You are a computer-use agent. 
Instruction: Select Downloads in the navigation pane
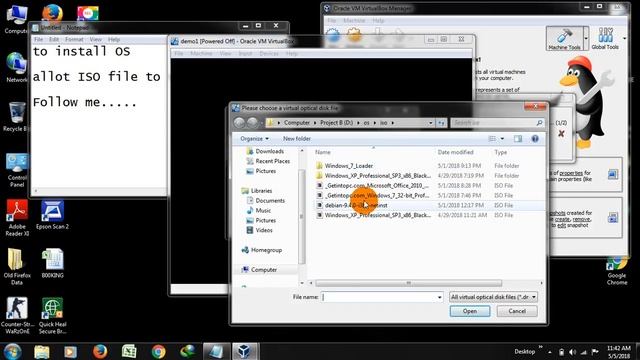[269, 151]
